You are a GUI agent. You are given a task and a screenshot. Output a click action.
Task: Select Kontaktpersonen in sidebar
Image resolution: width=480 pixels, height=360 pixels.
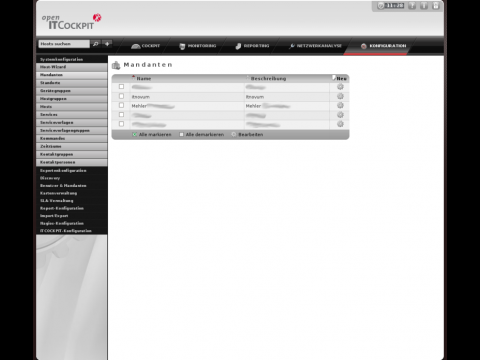tap(72, 162)
